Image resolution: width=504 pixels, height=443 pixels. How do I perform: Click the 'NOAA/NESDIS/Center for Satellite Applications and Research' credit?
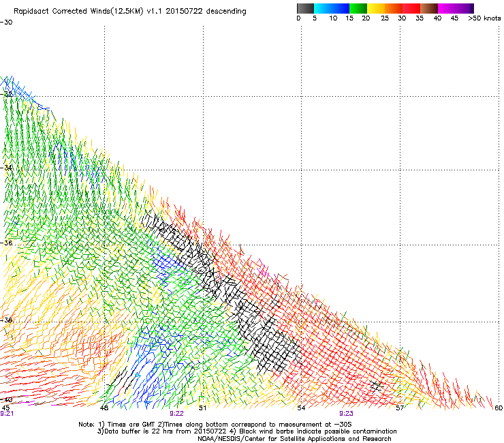click(294, 439)
